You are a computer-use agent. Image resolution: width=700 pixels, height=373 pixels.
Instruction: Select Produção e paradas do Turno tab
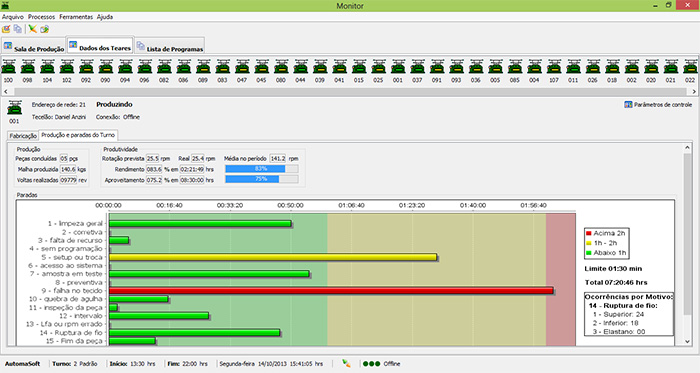(78, 135)
